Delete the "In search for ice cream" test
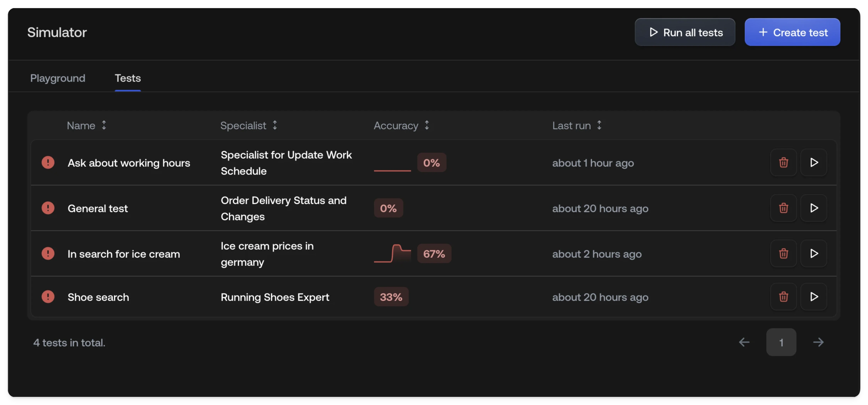Viewport: 868px width, 405px height. (x=784, y=253)
